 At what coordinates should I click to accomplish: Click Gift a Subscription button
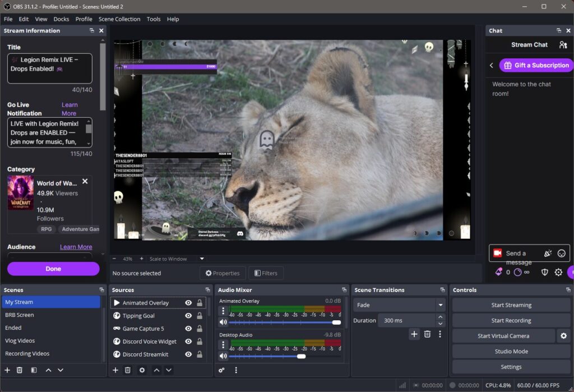(x=535, y=65)
